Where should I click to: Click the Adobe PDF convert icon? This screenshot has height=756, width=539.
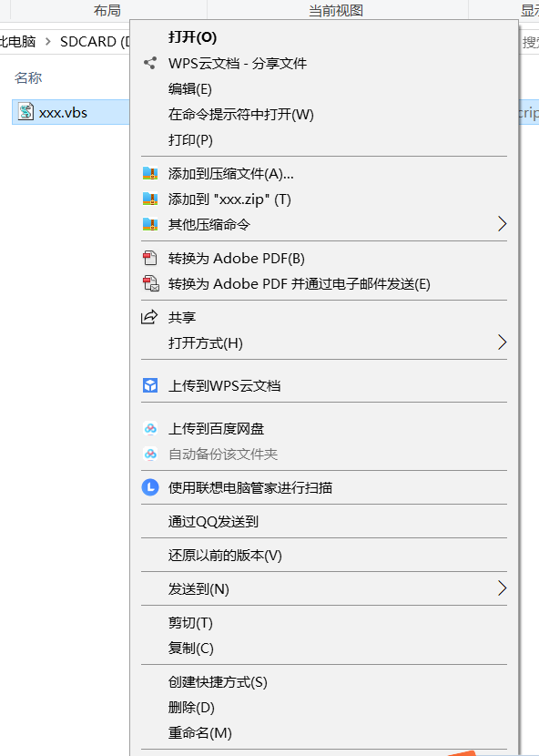[x=150, y=259]
